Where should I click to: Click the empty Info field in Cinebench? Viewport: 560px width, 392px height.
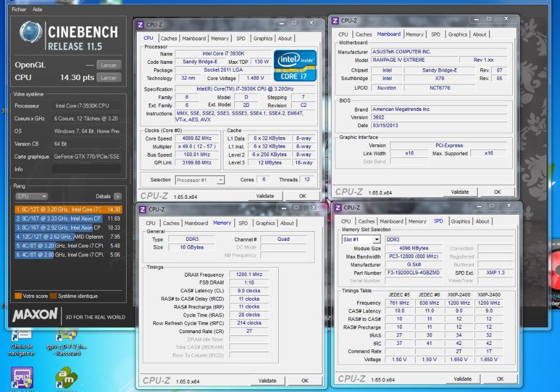(x=86, y=169)
